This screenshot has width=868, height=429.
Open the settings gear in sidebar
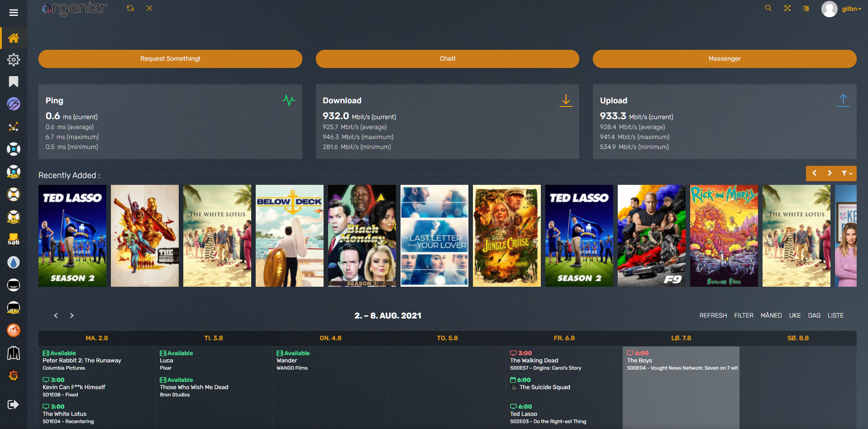click(x=14, y=59)
